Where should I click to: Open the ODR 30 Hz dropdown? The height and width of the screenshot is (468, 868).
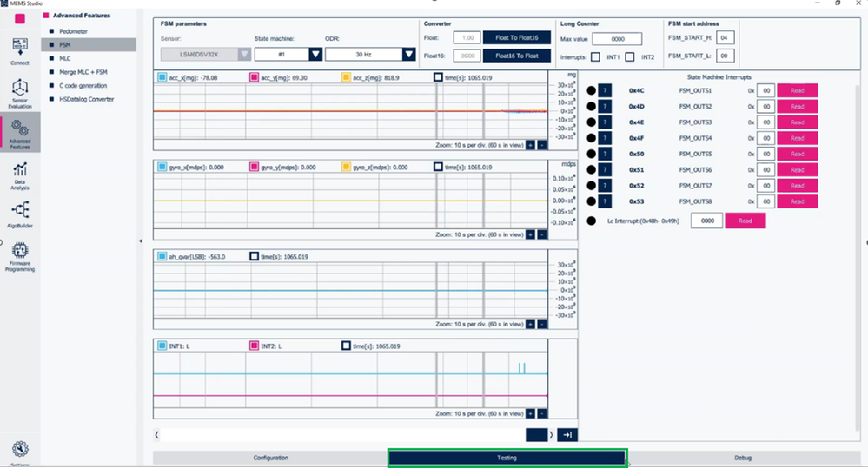[370, 54]
